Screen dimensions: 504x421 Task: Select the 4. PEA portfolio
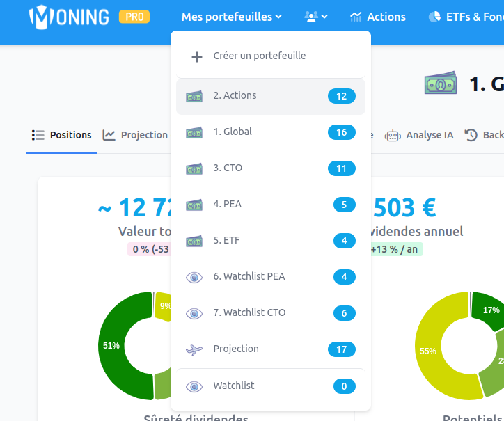tap(271, 205)
